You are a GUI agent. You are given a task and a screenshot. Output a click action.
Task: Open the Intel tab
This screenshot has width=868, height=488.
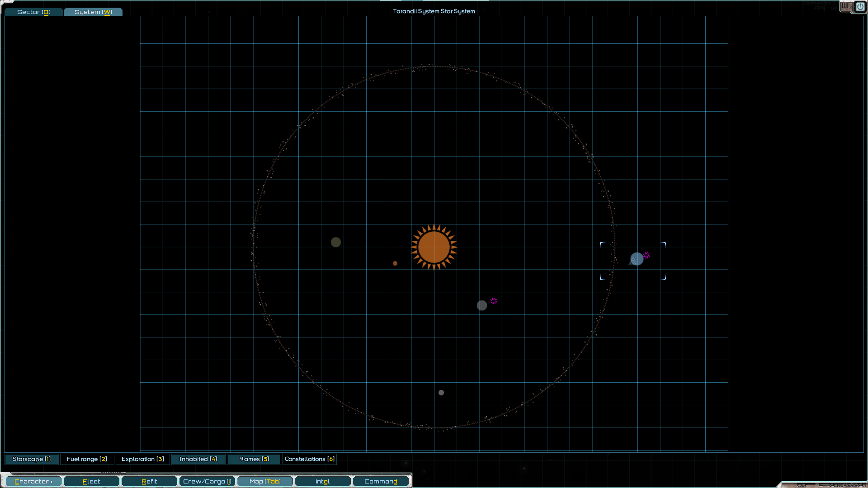[x=322, y=482]
